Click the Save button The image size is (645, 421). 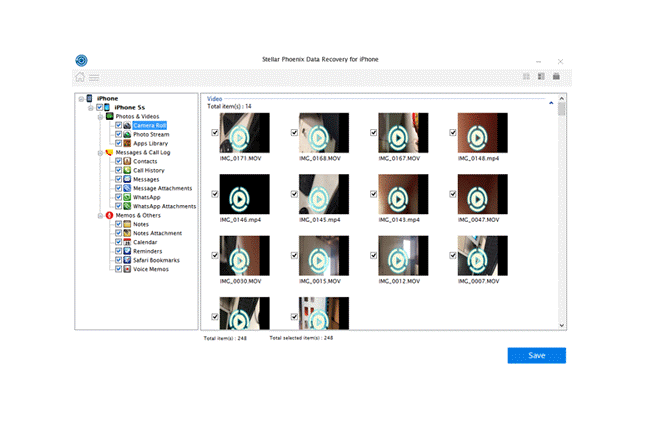[536, 356]
